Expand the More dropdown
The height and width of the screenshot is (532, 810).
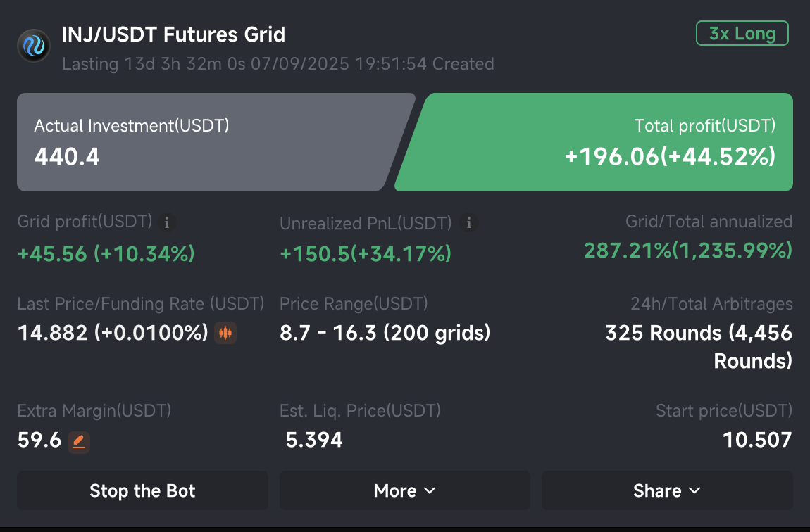(405, 490)
